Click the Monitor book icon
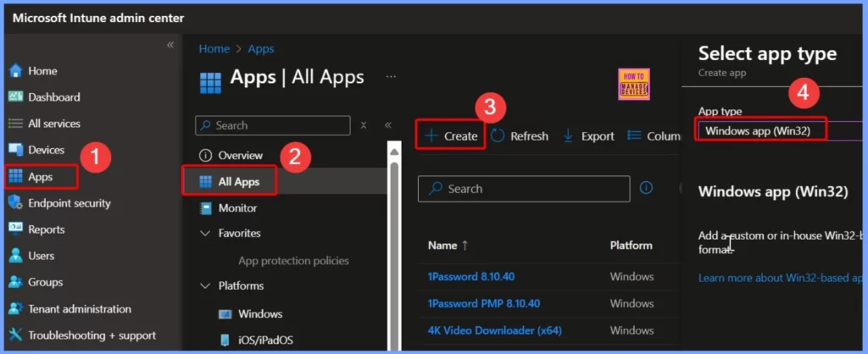This screenshot has height=354, width=868. 205,208
